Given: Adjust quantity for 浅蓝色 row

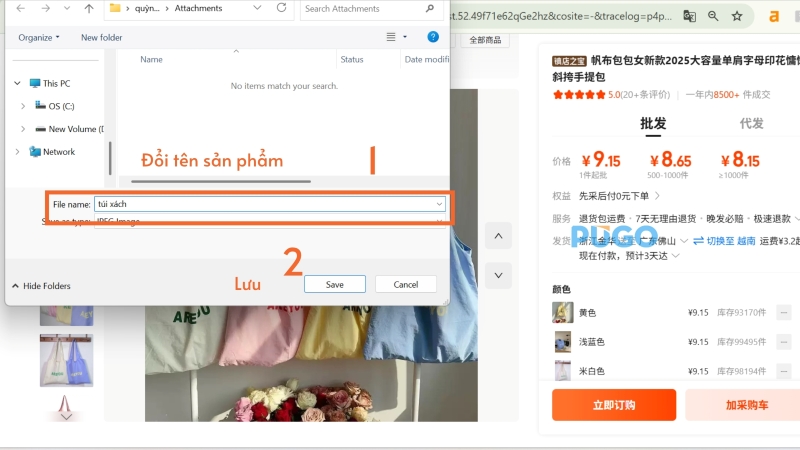Looking at the screenshot, I should pyautogui.click(x=784, y=342).
